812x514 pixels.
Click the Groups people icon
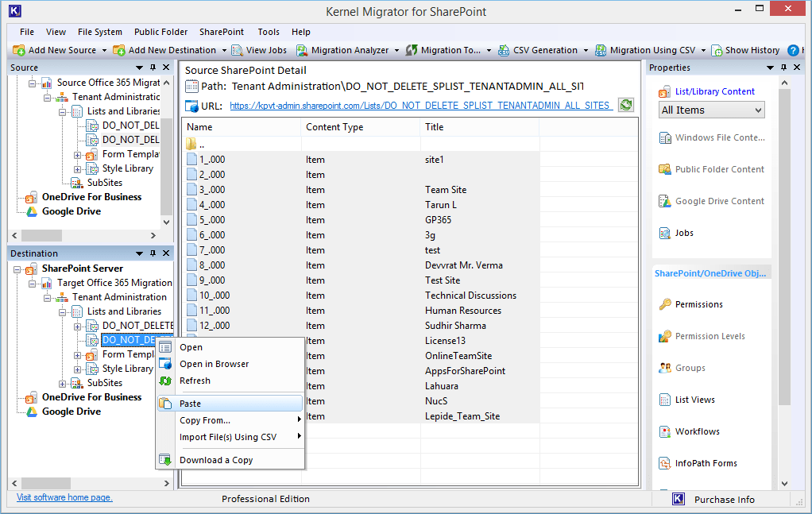point(664,368)
